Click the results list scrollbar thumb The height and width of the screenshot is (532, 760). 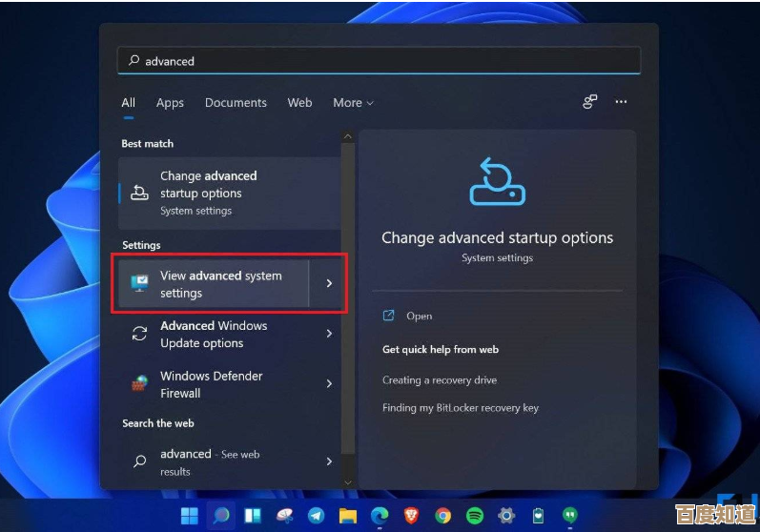[347, 299]
